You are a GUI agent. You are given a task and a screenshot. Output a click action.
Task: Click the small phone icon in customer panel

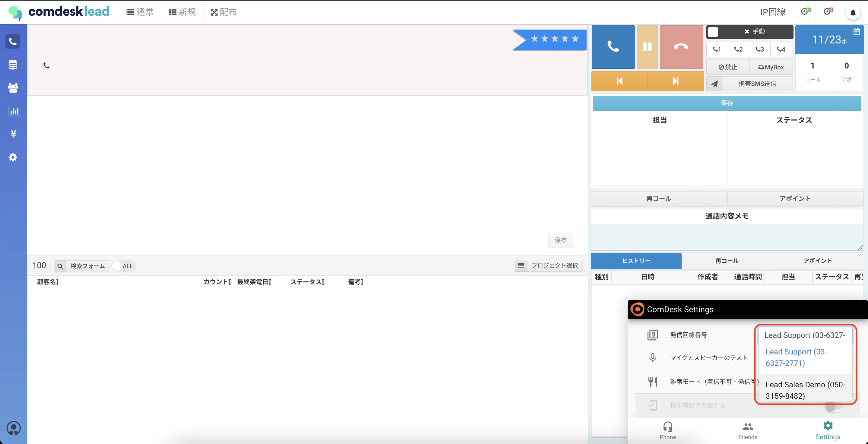pos(46,65)
